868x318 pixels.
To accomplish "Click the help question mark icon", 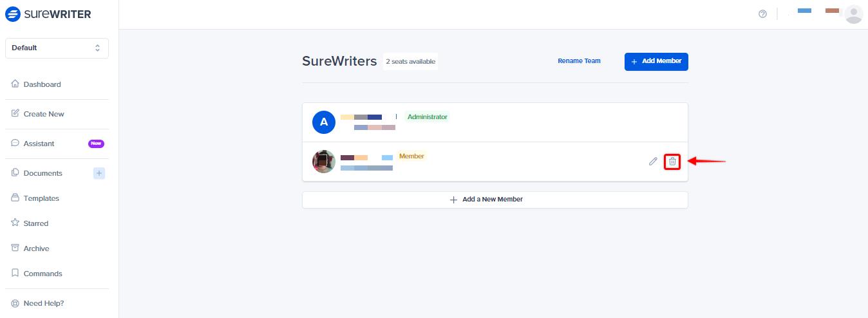I will 763,14.
